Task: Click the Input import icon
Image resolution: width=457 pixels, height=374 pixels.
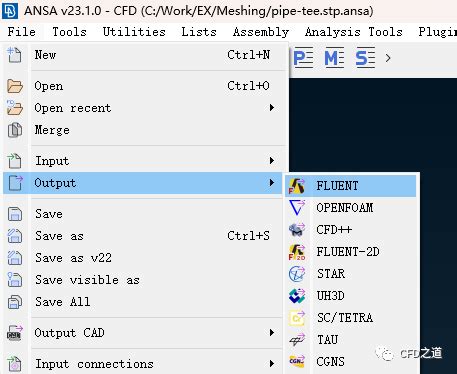Action: pos(14,161)
